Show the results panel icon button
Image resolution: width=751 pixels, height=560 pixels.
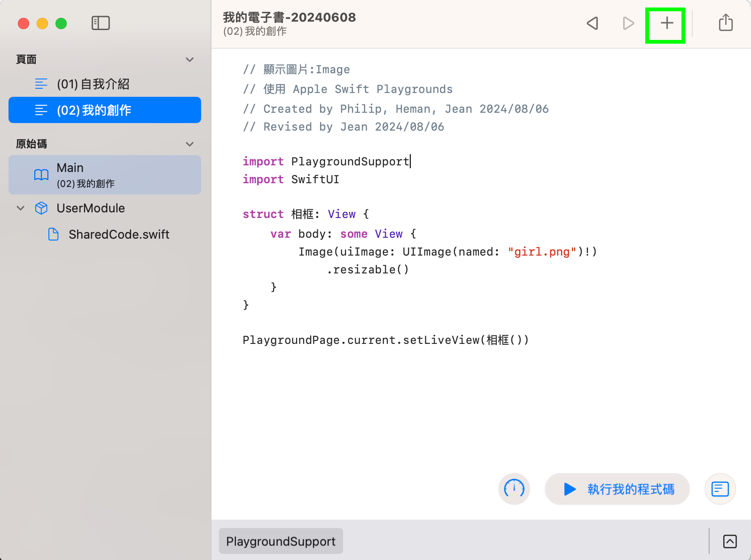(720, 489)
